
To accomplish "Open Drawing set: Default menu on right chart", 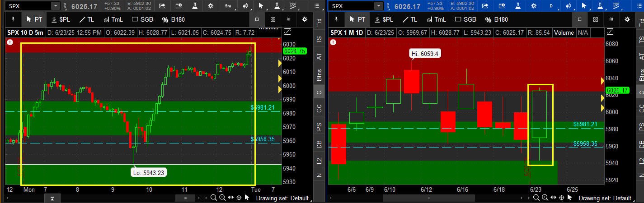I will tap(605, 198).
